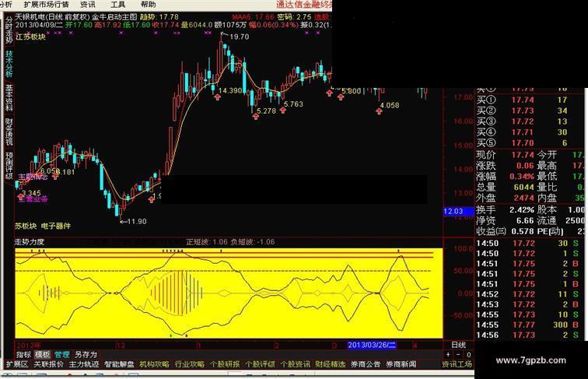Screen dimensions: 588x379
Task: Click red arrow left of 5.800 label
Action: (341, 97)
